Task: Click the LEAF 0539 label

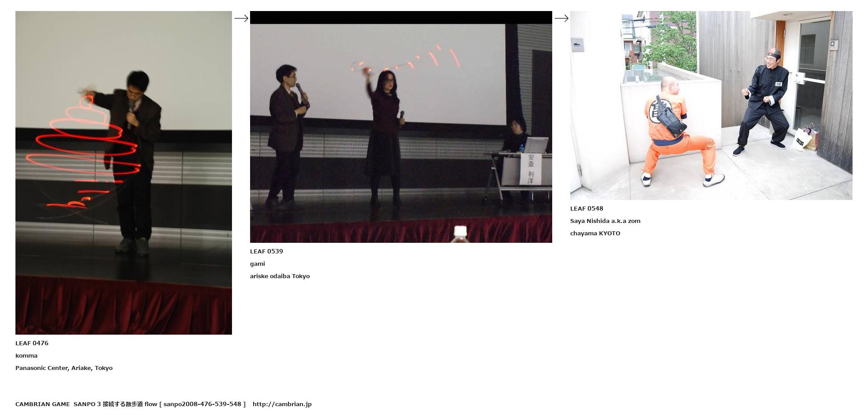Action: (266, 251)
